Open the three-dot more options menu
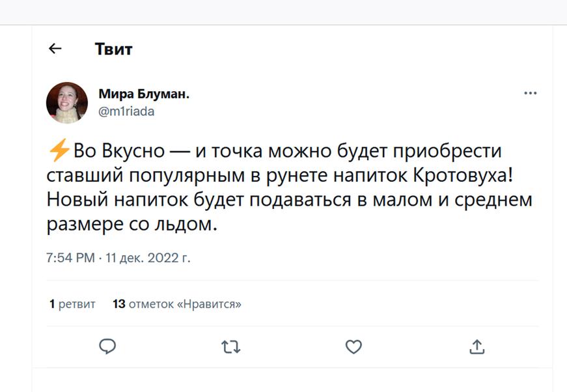 tap(530, 93)
